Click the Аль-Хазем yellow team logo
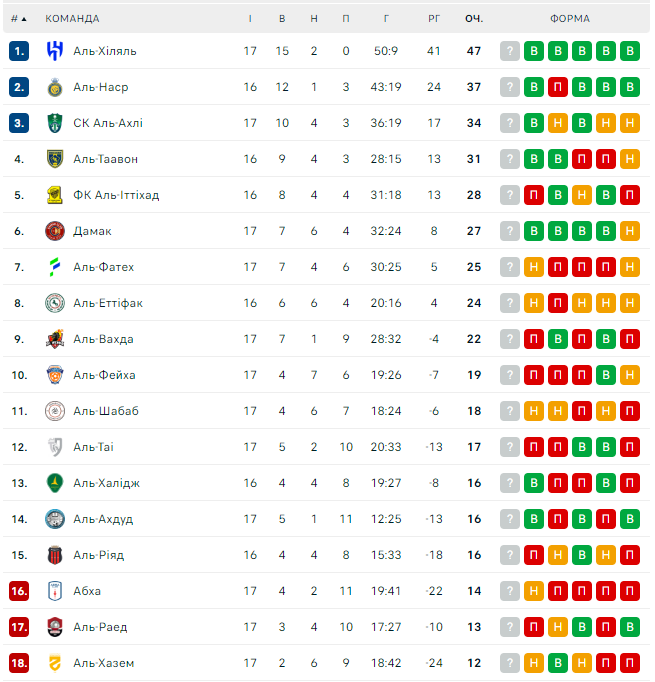This screenshot has height=682, width=655. point(54,663)
